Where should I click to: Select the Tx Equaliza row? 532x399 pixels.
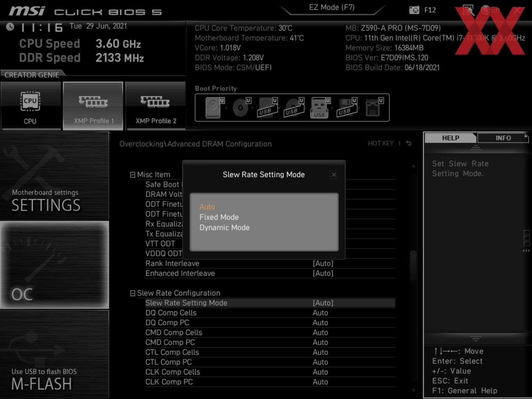point(164,234)
